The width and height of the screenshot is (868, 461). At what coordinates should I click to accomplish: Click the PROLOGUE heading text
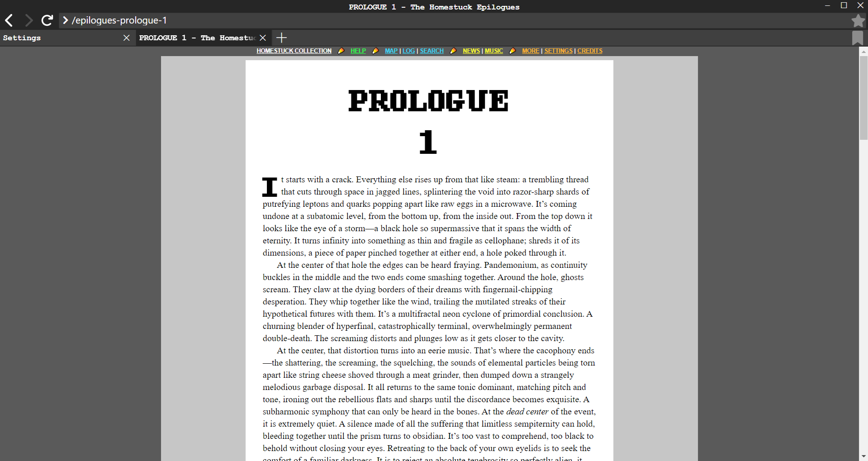(428, 100)
